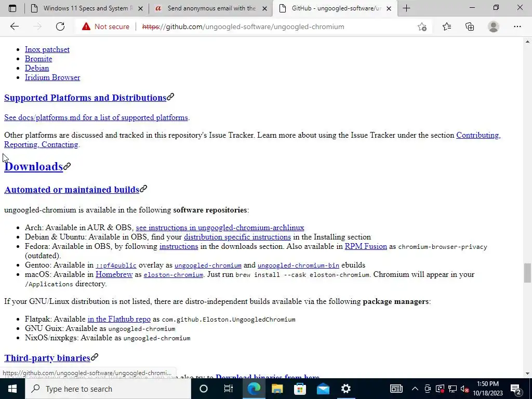Screen dimensions: 532x399
Task: Click anchor icon beside Automated or maintained builds
Action: [x=143, y=189]
